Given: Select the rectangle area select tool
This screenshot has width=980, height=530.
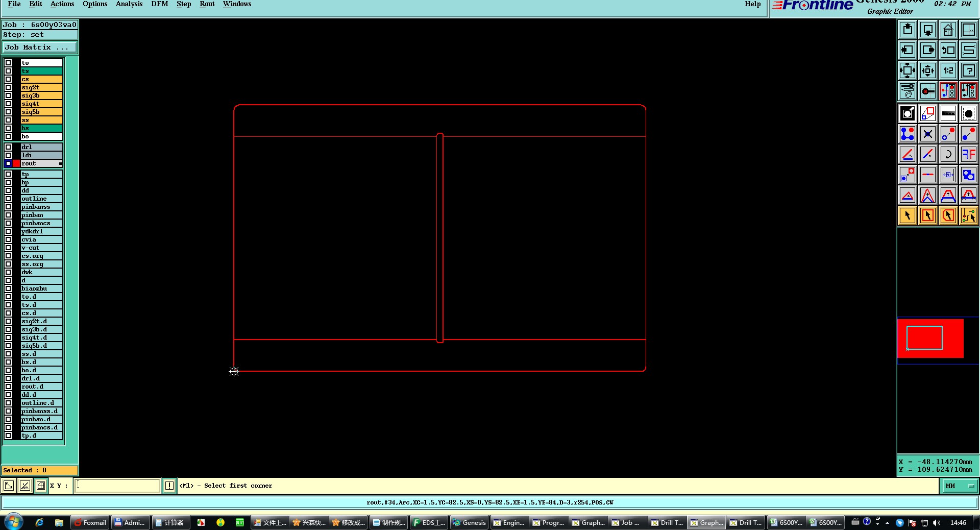Looking at the screenshot, I should pyautogui.click(x=928, y=215).
